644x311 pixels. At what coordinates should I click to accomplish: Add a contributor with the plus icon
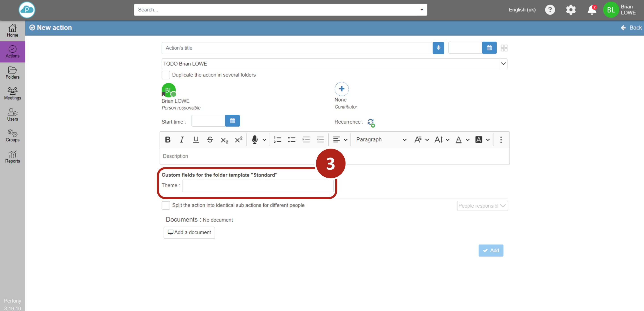click(x=341, y=89)
